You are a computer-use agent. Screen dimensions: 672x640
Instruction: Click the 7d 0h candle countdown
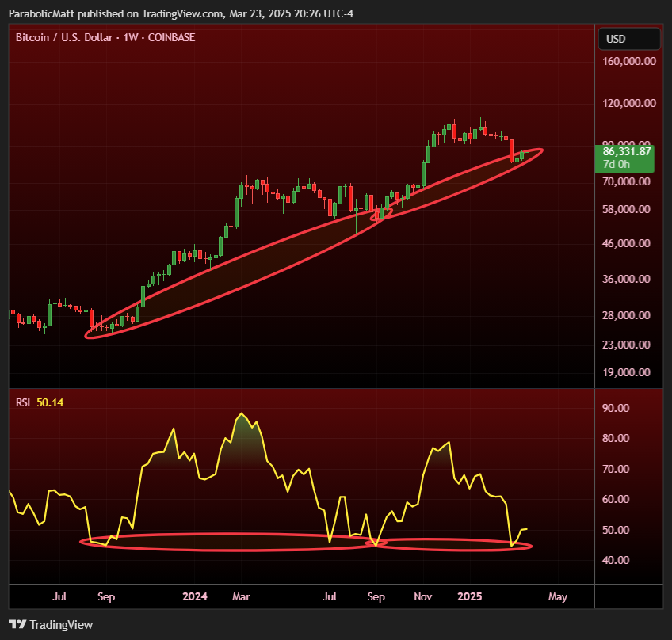617,164
